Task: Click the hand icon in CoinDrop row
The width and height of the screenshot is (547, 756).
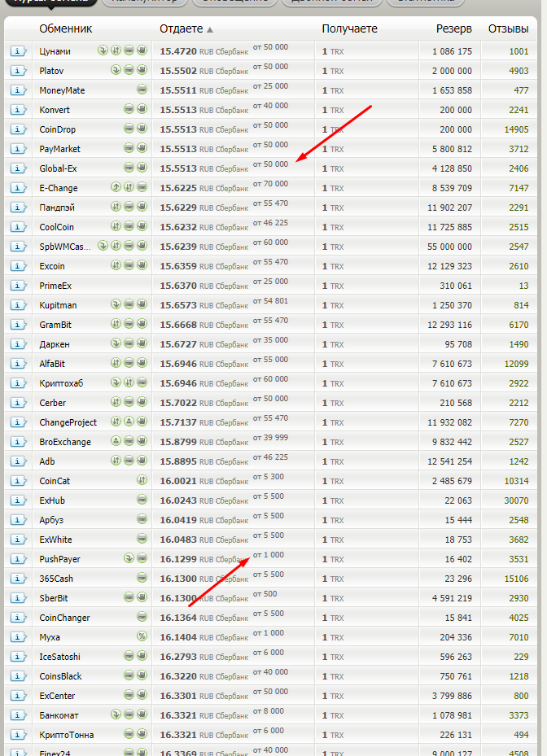Action: point(142,129)
